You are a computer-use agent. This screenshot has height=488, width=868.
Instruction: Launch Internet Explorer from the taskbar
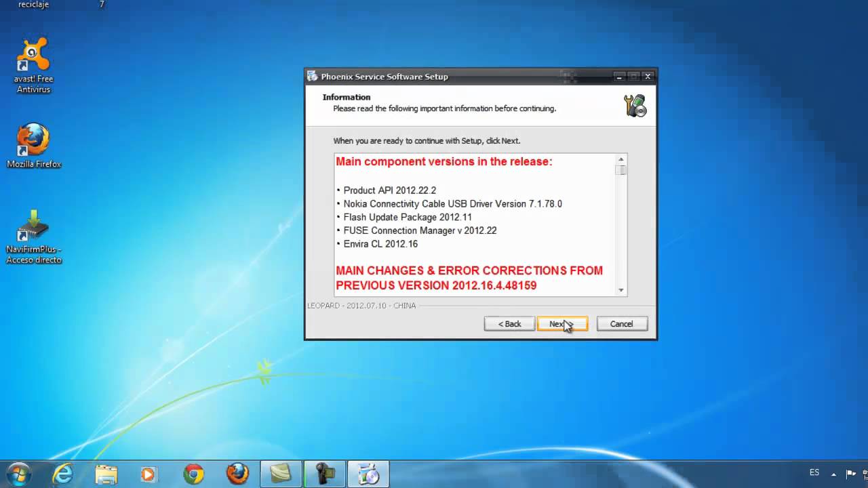pos(63,474)
